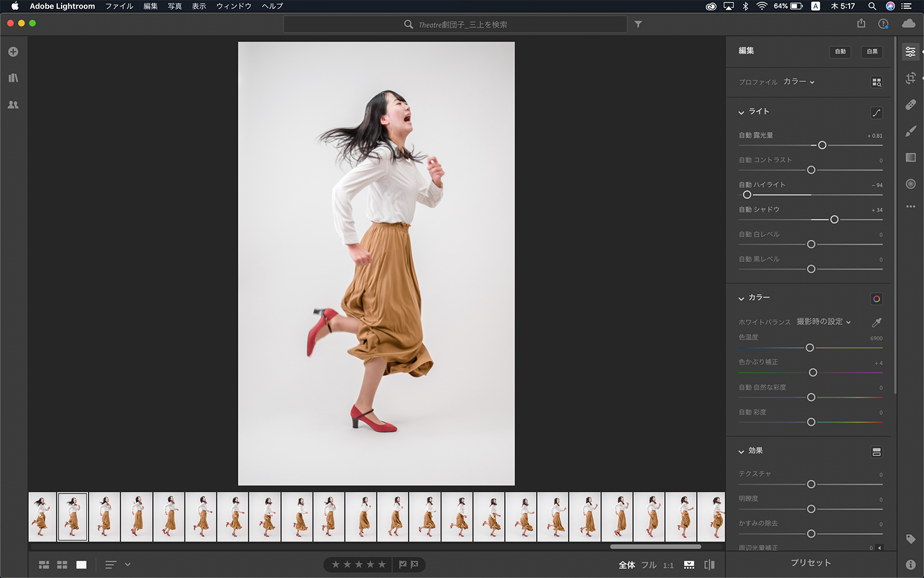
Task: Switch zoom to 1:1 view
Action: (x=669, y=564)
